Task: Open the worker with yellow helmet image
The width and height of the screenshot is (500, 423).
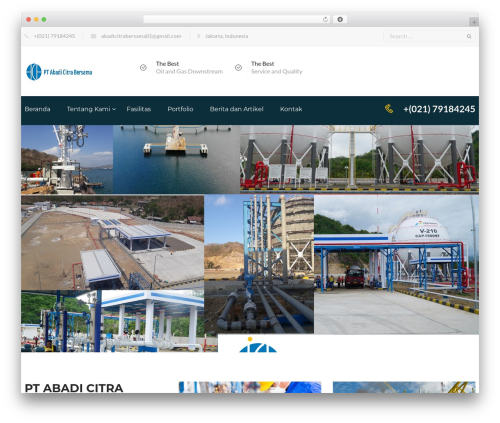Action: pos(250,387)
